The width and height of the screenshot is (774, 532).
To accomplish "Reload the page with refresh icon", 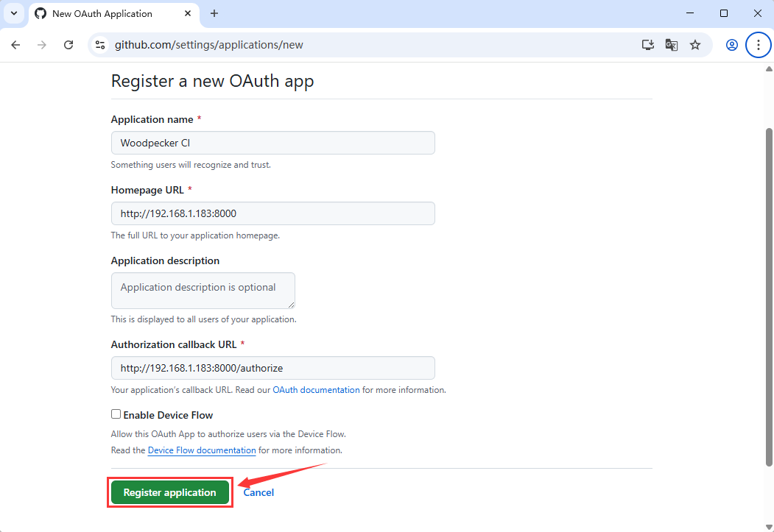I will (68, 45).
